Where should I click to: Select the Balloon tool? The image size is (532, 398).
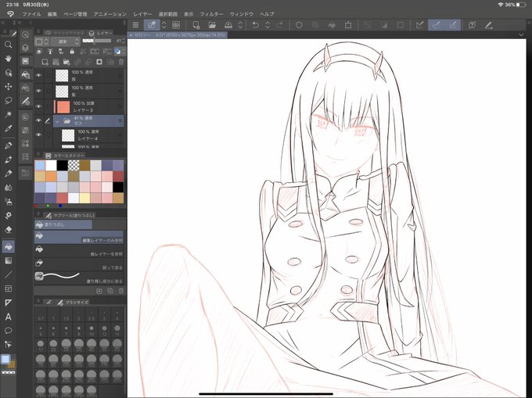coord(8,331)
